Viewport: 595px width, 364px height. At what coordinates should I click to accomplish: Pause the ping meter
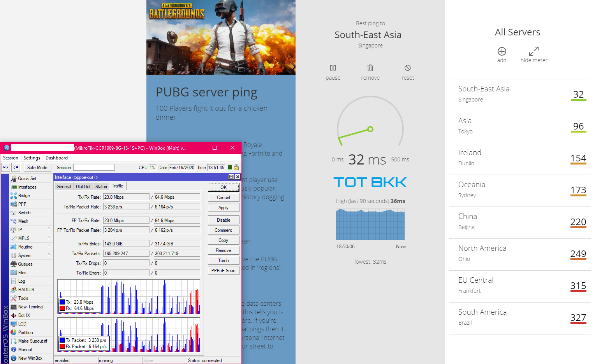(333, 68)
